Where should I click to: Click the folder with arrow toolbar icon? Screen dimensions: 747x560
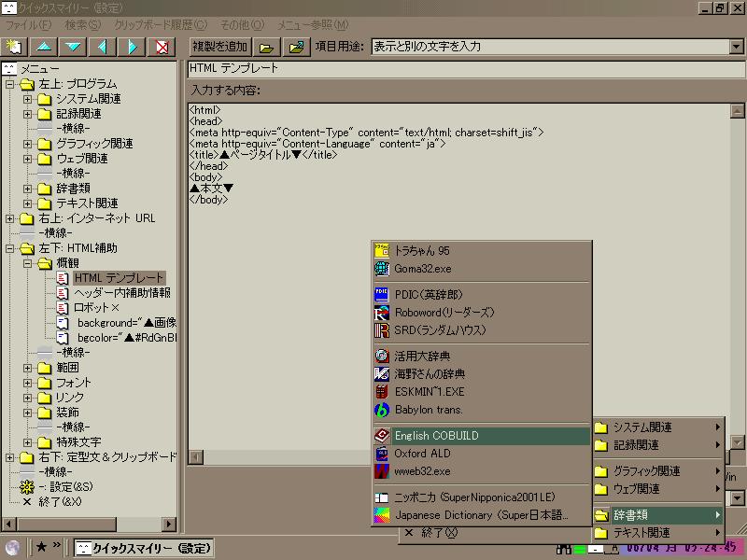tap(296, 48)
